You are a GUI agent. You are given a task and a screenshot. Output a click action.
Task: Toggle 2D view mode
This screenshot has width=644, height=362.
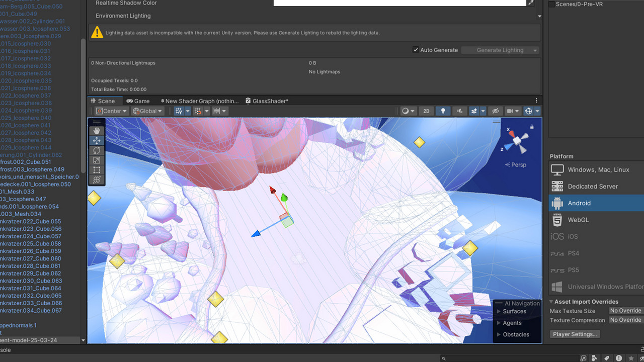click(x=426, y=111)
